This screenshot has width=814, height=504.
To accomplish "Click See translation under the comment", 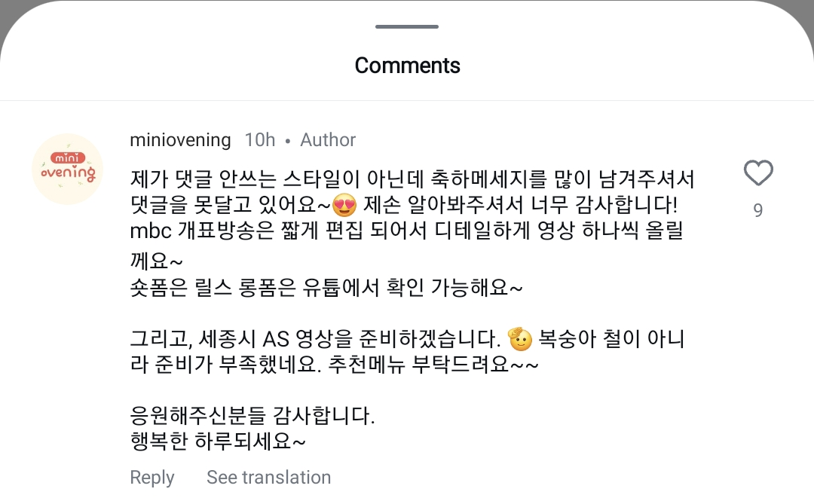I will click(268, 478).
